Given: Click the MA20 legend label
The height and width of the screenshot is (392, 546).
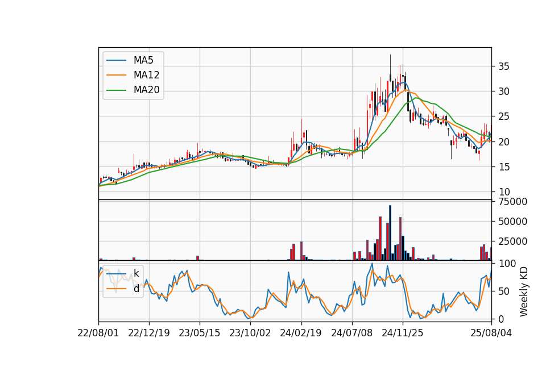Looking at the screenshot, I should 146,90.
